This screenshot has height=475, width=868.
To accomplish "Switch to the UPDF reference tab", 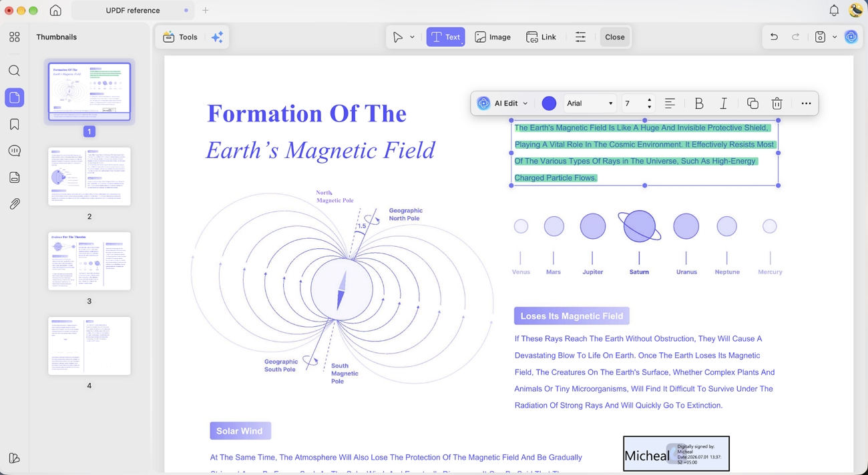I will coord(132,11).
